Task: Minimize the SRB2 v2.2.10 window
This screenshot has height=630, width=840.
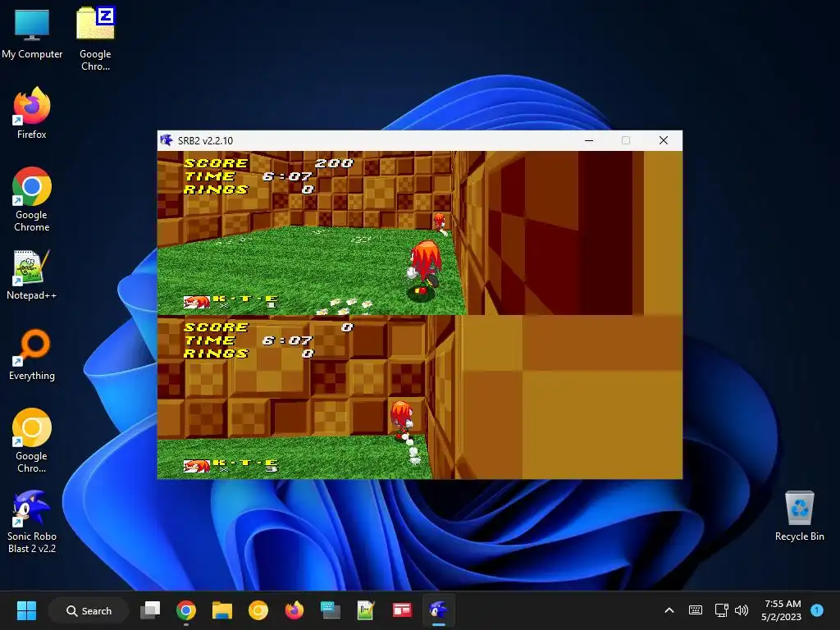Action: coord(589,140)
